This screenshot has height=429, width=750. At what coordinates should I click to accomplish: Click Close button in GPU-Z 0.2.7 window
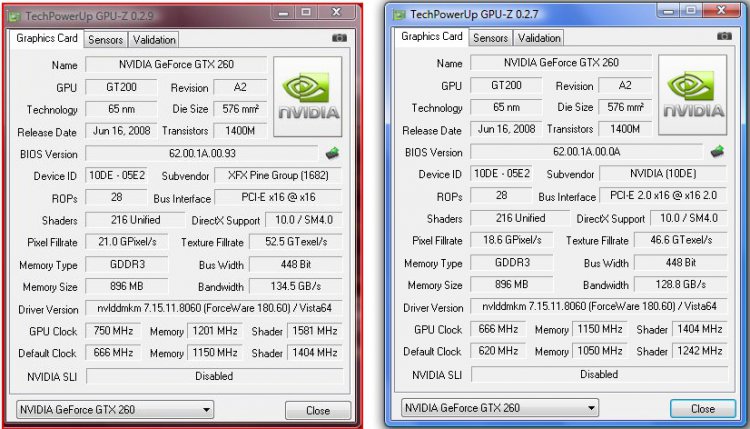click(x=703, y=408)
